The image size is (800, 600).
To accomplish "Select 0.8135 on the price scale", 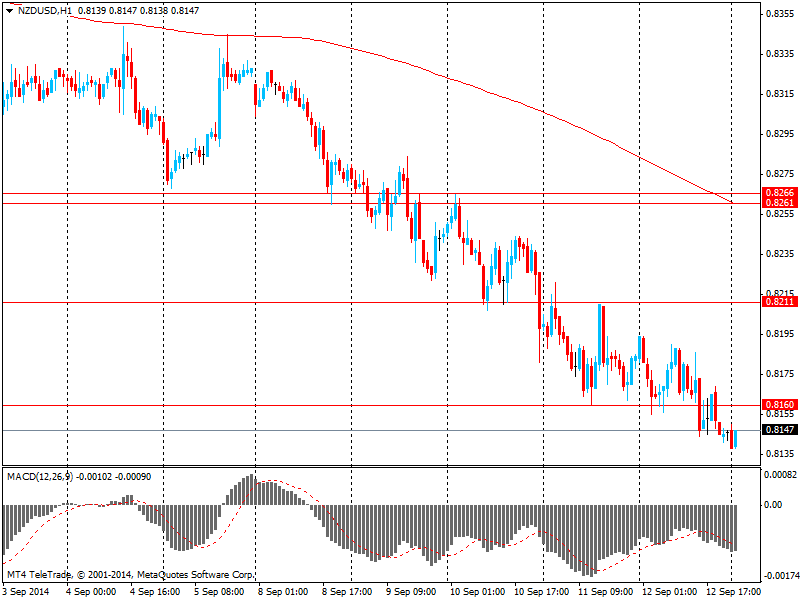I will (778, 454).
